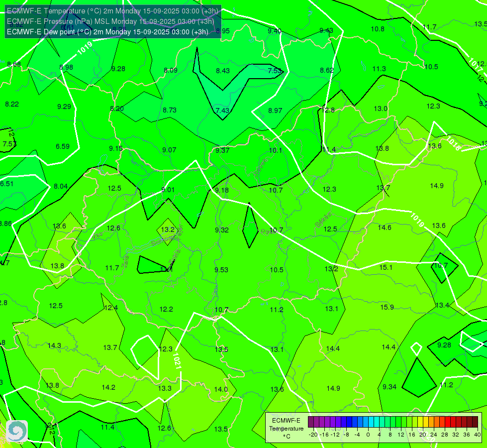Click the temperature value 7.53
Image resolution: width=487 pixels, height=448 pixels.
tap(275, 71)
